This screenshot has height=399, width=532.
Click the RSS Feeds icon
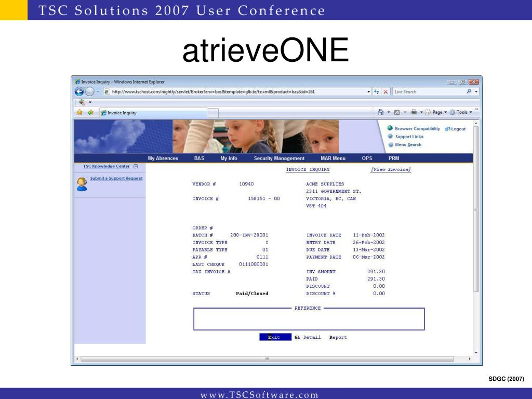(396, 112)
